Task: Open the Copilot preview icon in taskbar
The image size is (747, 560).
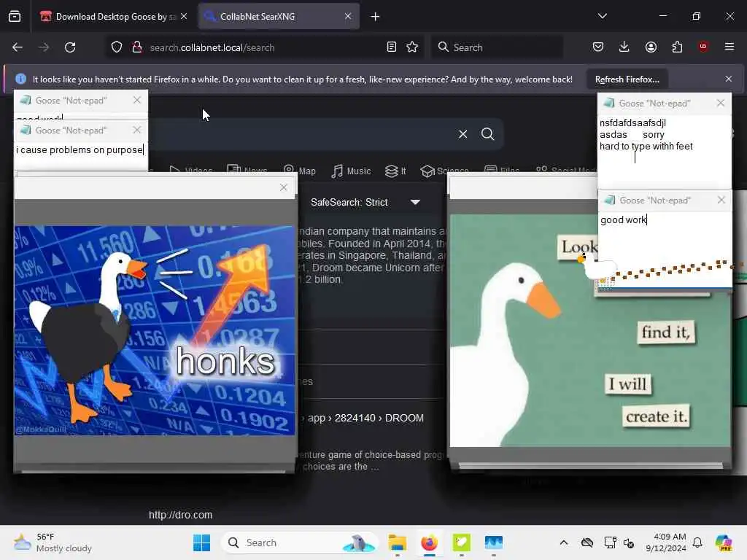Action: coord(724,542)
